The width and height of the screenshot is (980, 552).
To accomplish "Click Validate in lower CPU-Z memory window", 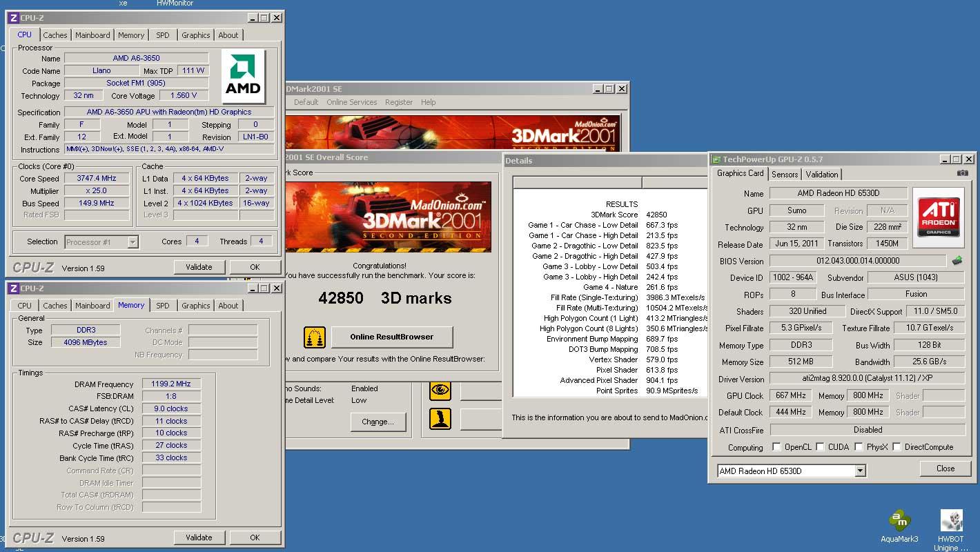I will tap(199, 538).
